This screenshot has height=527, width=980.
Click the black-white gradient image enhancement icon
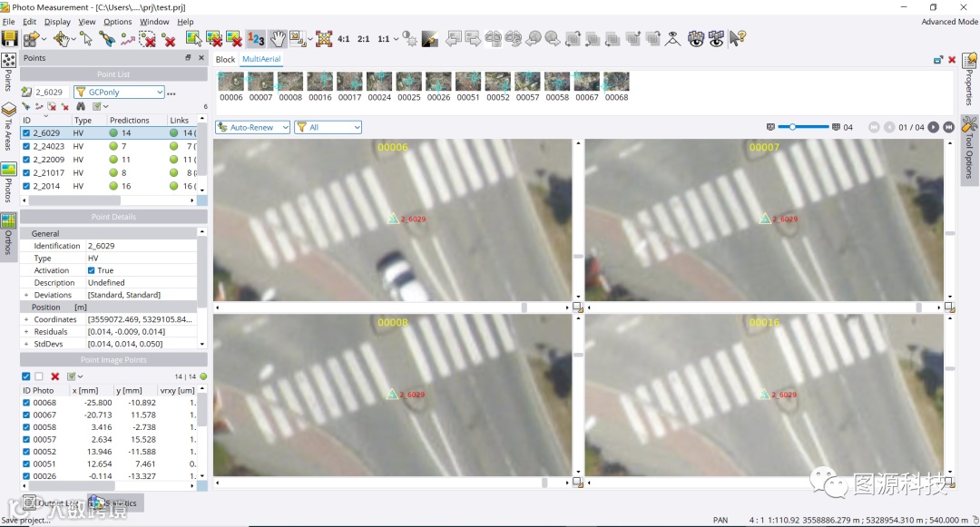430,39
